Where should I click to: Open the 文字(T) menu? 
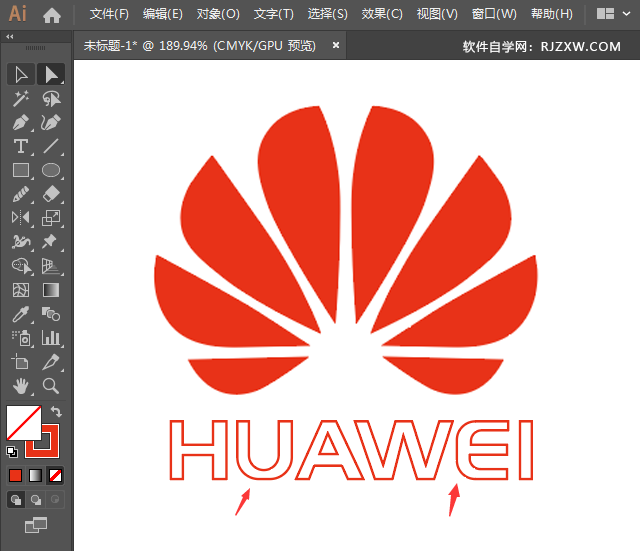point(273,14)
